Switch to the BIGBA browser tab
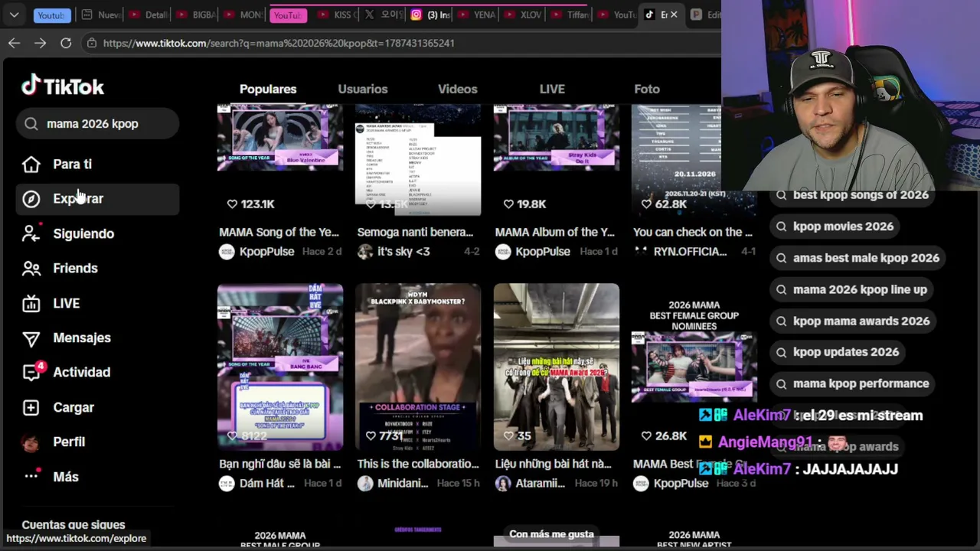Screen dimensions: 980x551 click(x=194, y=15)
